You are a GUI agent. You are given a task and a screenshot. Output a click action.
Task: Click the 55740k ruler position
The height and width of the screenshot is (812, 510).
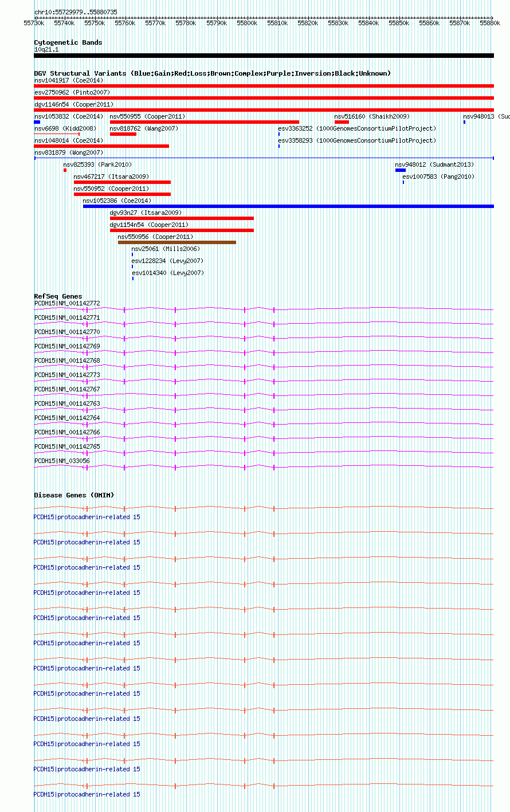click(64, 23)
